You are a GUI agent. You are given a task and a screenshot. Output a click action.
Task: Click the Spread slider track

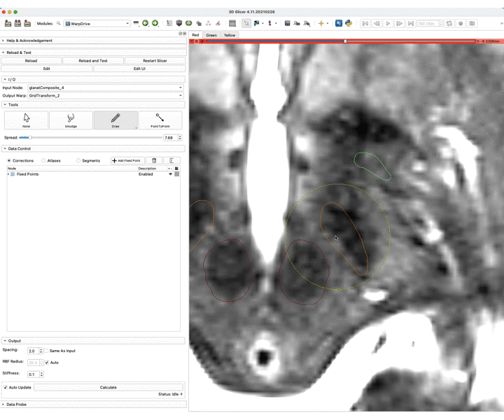[x=91, y=138]
